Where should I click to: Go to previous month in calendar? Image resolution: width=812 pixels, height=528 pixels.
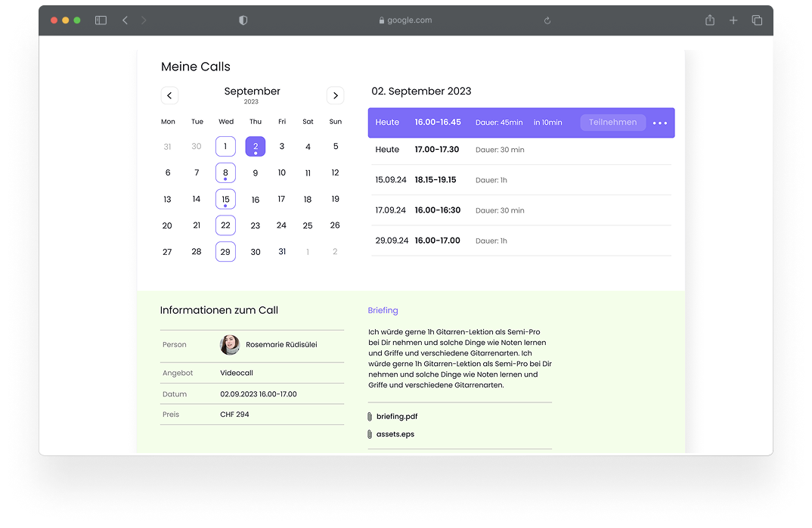coord(169,95)
